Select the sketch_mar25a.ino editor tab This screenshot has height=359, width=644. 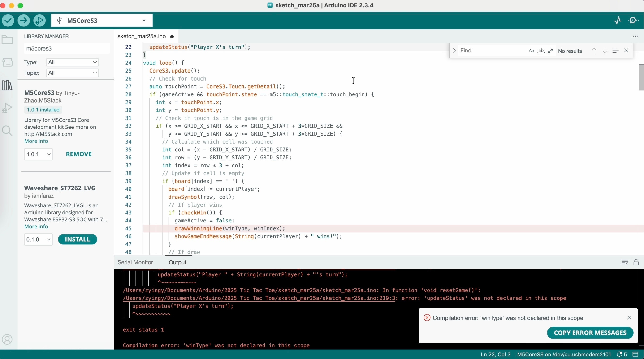pos(142,36)
